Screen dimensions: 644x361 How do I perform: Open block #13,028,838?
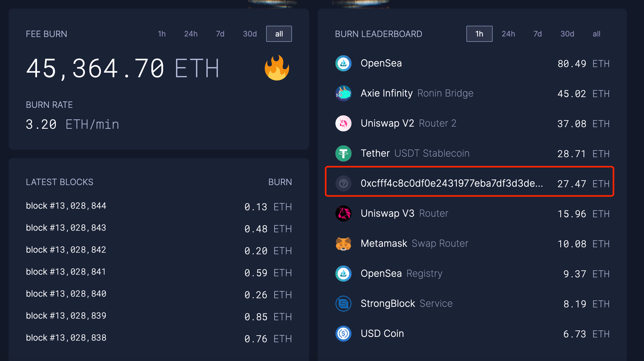pos(66,338)
